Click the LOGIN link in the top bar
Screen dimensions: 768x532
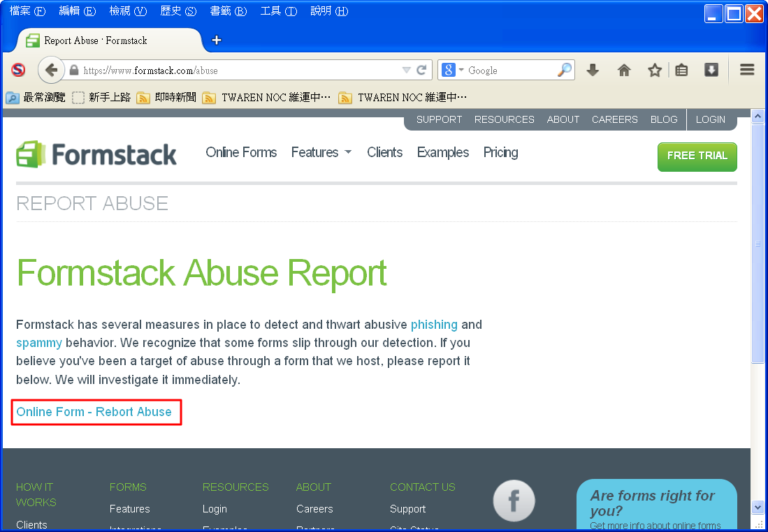coord(710,119)
